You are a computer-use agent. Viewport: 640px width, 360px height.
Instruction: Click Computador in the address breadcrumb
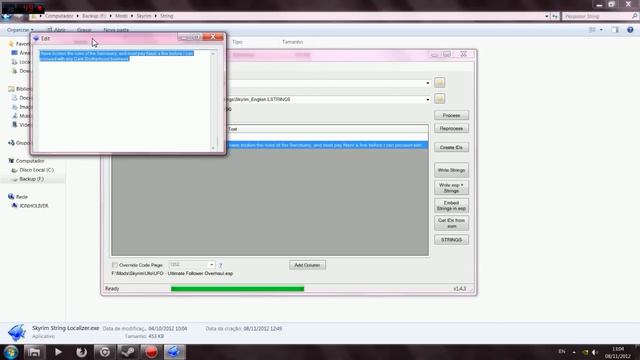59,16
